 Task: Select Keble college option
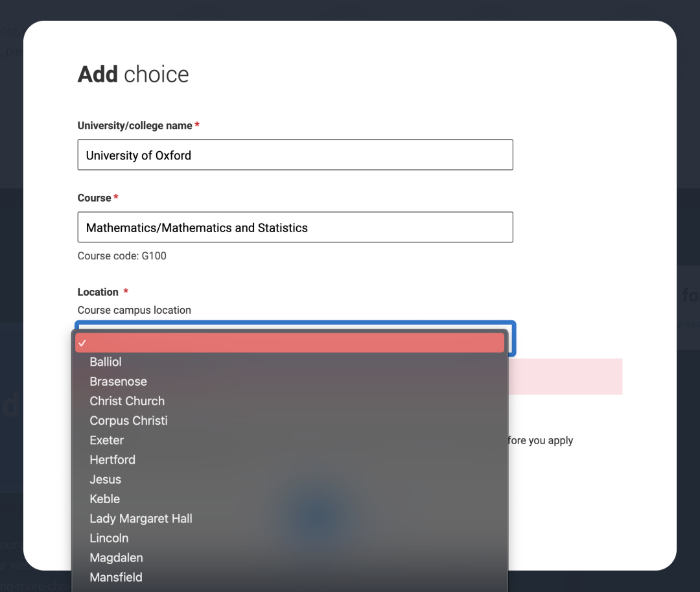[x=290, y=499]
